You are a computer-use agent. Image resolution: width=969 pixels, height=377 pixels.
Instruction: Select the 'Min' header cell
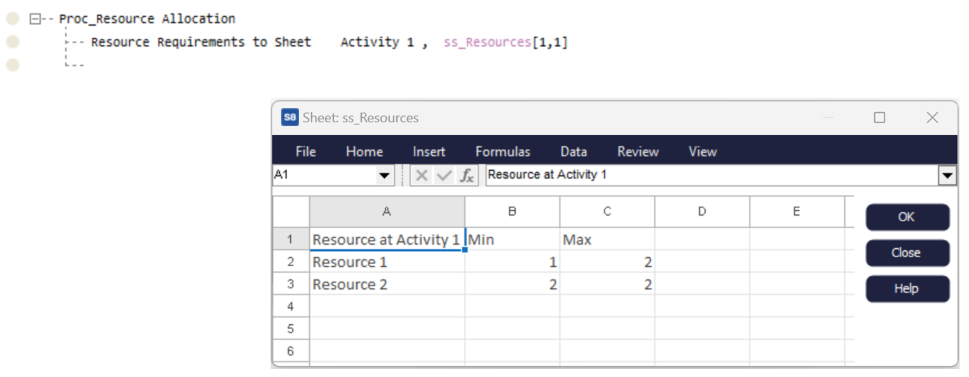pos(512,240)
